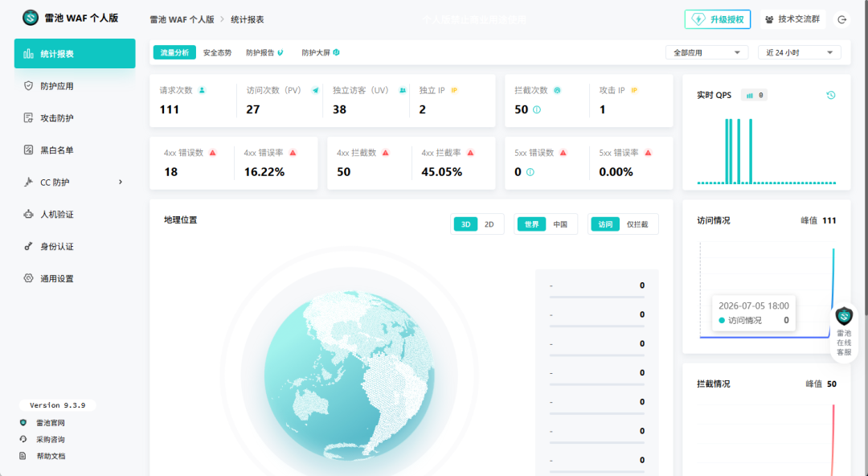The image size is (868, 476).
Task: Click info icon next to 拦截次数 value 50
Action: click(536, 109)
